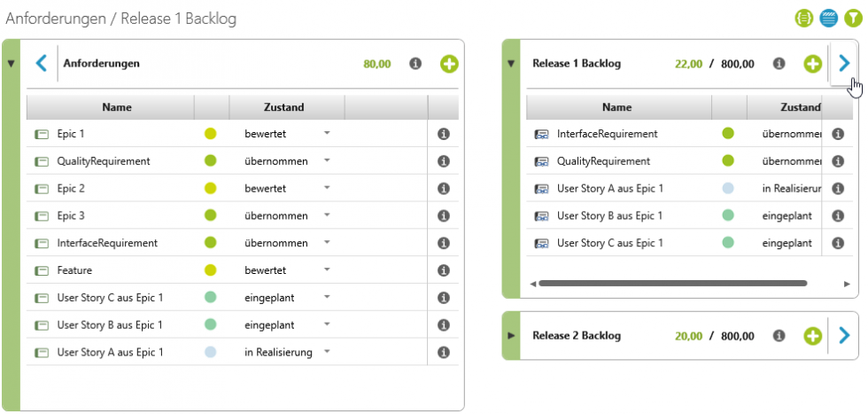The height and width of the screenshot is (414, 868).
Task: Click the green curly braces icon
Action: click(x=804, y=17)
